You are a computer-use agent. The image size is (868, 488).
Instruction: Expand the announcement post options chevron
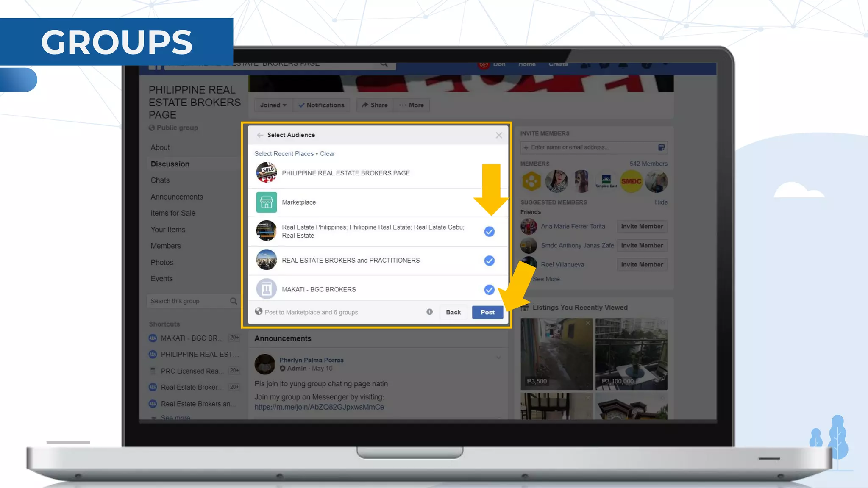click(498, 358)
